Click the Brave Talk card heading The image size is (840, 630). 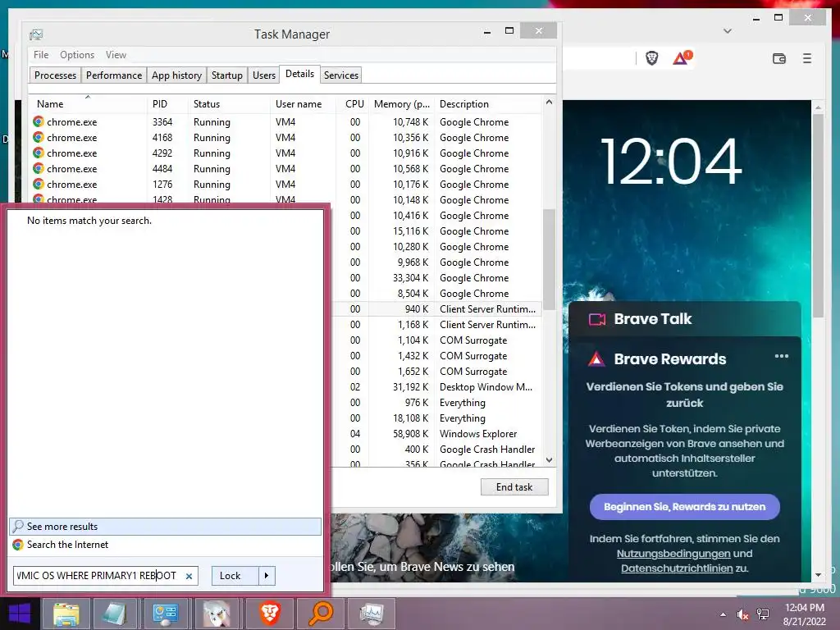click(x=653, y=319)
